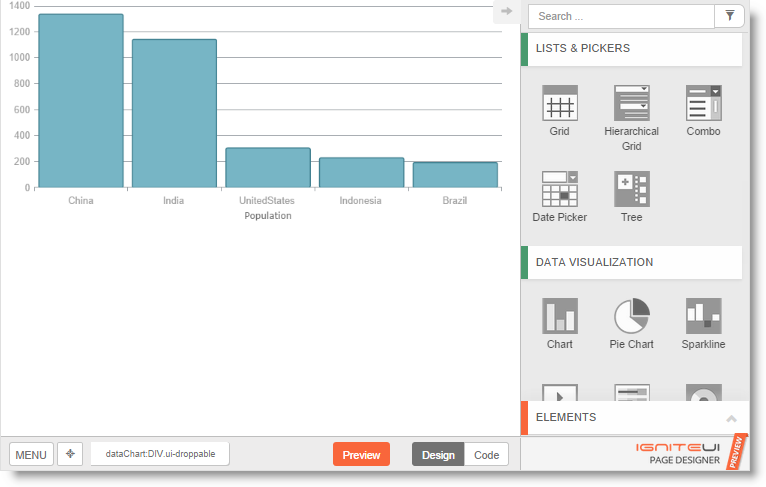Choose the Date Picker component icon
This screenshot has width=766, height=487.
click(x=559, y=189)
